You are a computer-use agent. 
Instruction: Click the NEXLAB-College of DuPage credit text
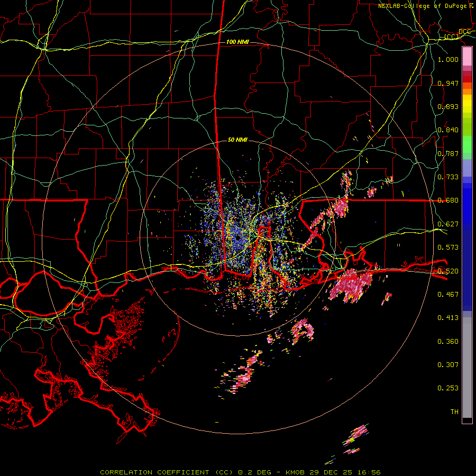(x=422, y=6)
